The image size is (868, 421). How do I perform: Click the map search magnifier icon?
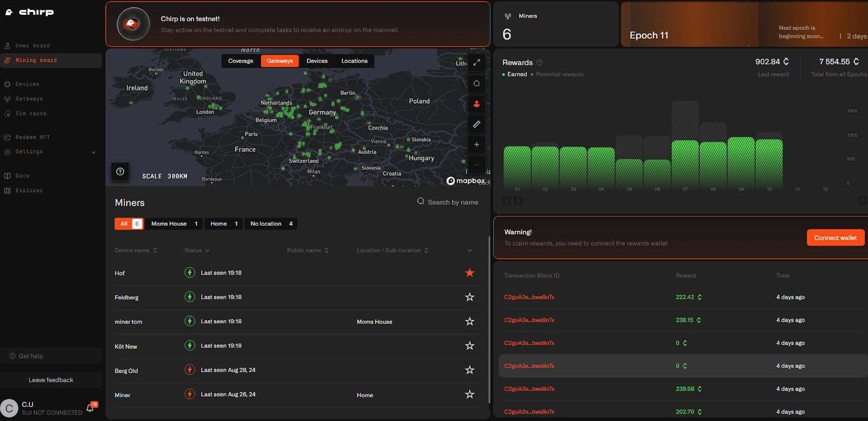point(476,84)
